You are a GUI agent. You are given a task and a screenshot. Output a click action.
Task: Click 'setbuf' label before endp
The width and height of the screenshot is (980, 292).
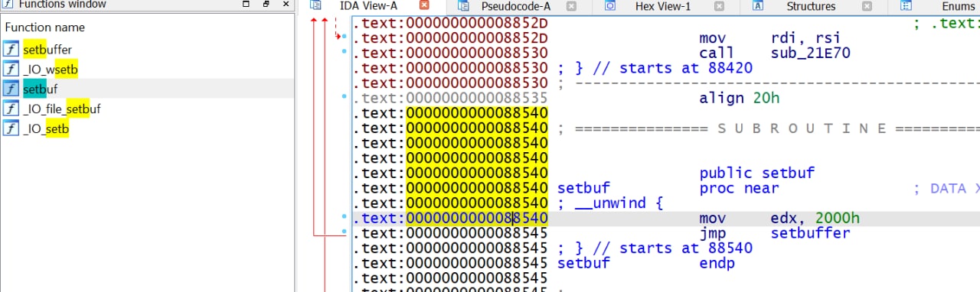click(x=584, y=263)
